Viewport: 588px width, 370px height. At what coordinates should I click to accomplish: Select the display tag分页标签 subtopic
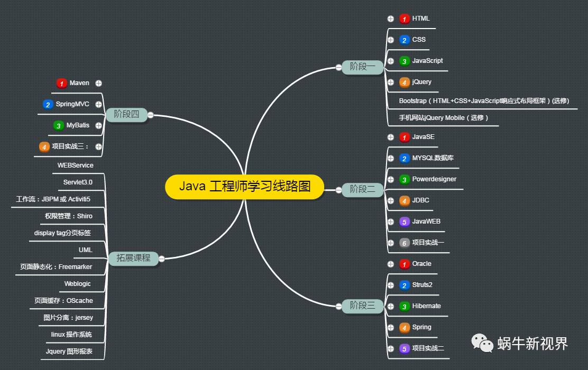coord(62,233)
